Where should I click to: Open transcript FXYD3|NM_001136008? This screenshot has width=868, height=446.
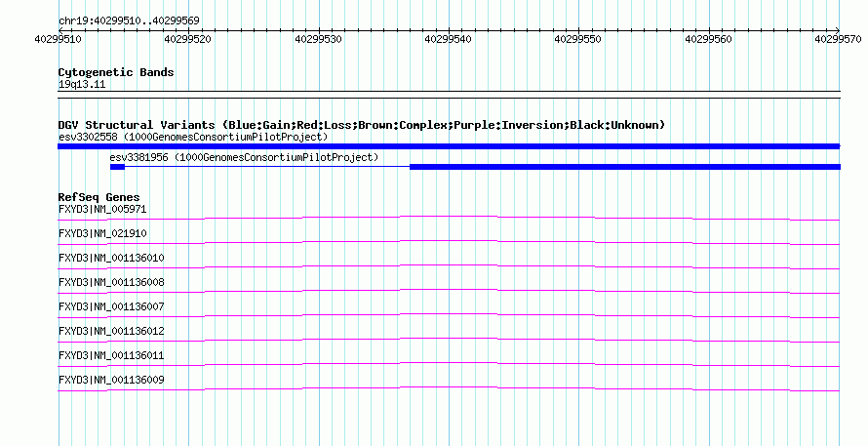pos(111,283)
